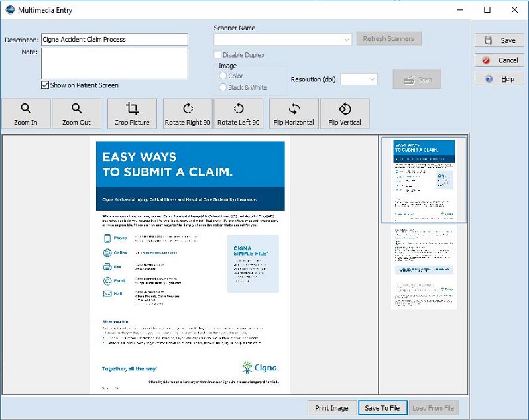This screenshot has height=420, width=529.
Task: Flip the image vertically
Action: tap(345, 113)
